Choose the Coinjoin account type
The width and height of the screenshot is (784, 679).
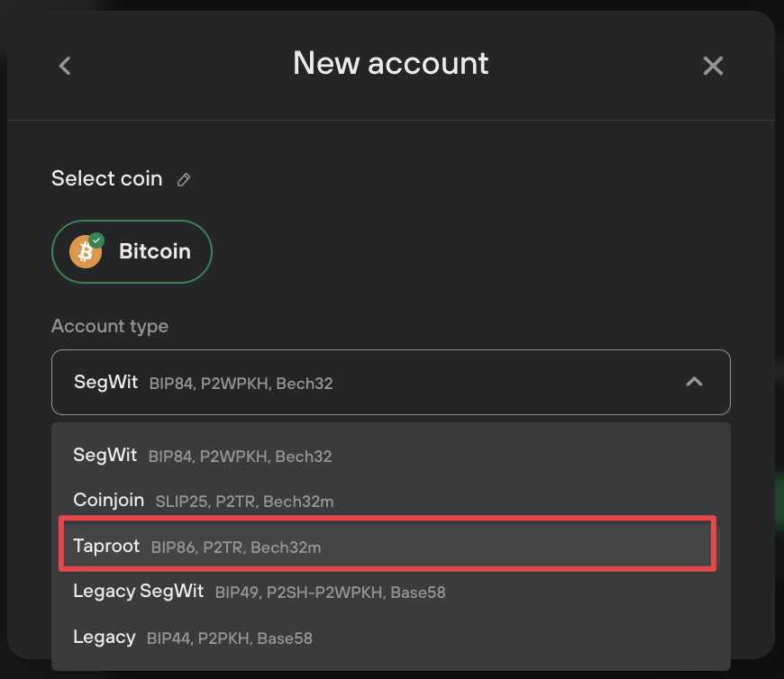click(x=391, y=500)
